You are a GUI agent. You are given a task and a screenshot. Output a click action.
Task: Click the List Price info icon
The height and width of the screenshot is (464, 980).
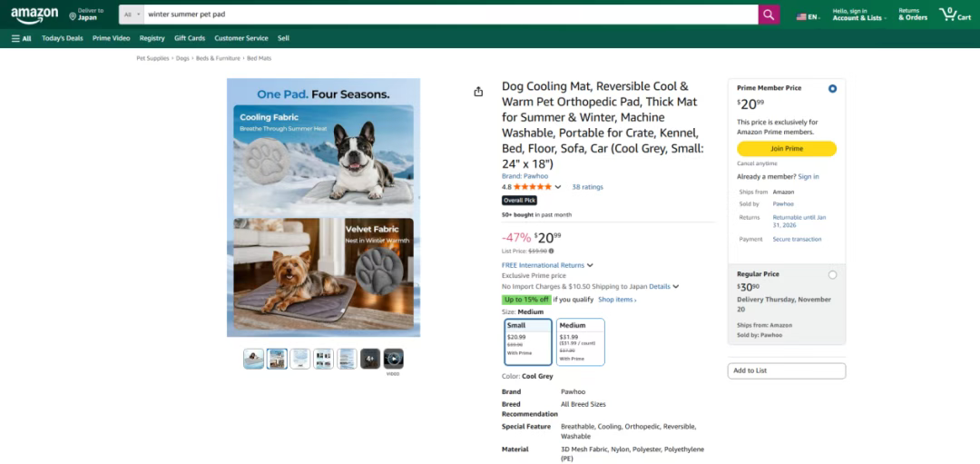pos(552,251)
